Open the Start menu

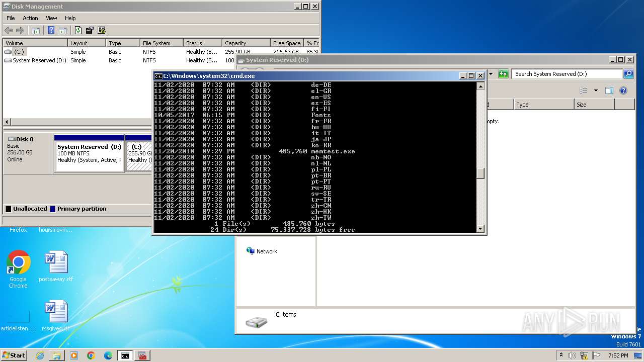(14, 355)
